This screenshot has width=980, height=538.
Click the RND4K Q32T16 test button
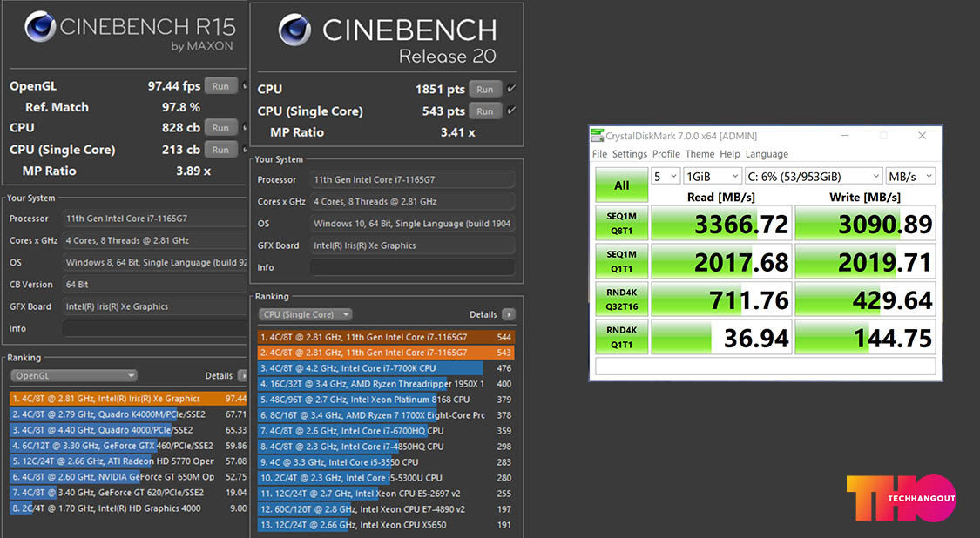tap(621, 299)
